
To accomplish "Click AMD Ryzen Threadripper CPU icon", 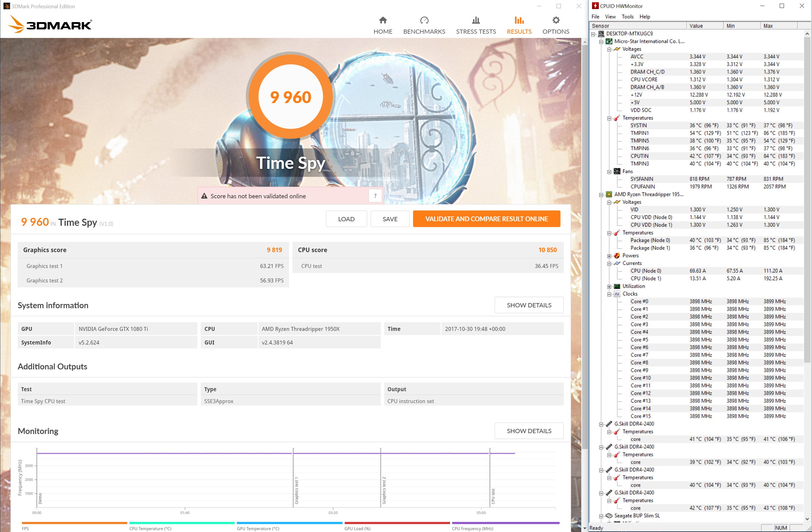I will pyautogui.click(x=609, y=194).
